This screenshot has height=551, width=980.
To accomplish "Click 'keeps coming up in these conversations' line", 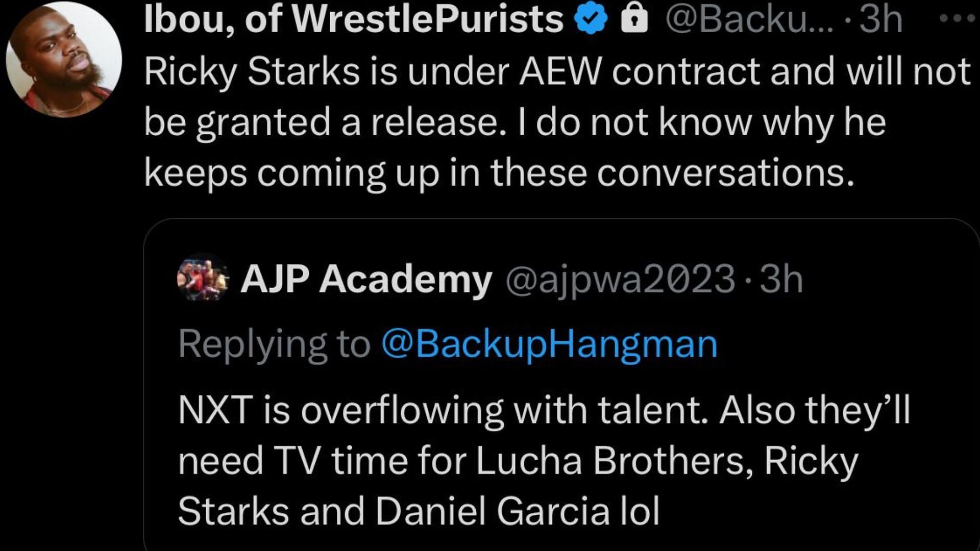I will click(x=499, y=173).
